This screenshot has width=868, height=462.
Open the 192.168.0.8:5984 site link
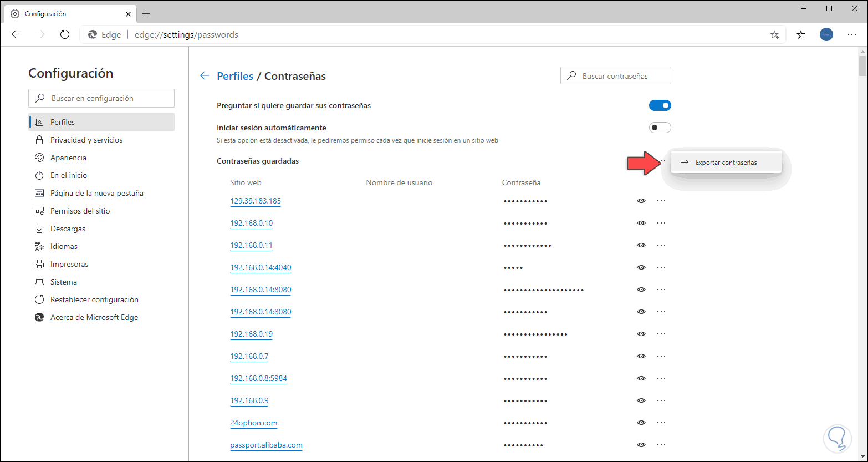pyautogui.click(x=258, y=378)
